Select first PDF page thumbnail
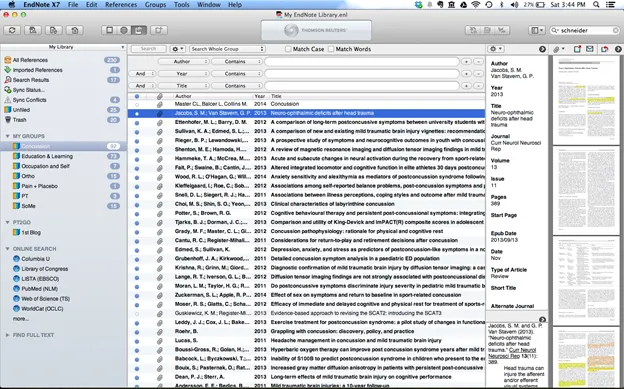 tap(586, 100)
